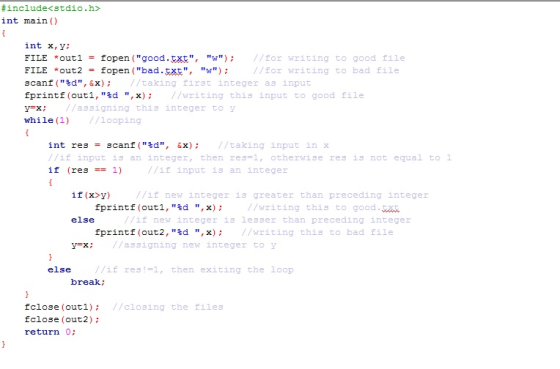Click the comment 'writing this to bad file'

tap(318, 233)
